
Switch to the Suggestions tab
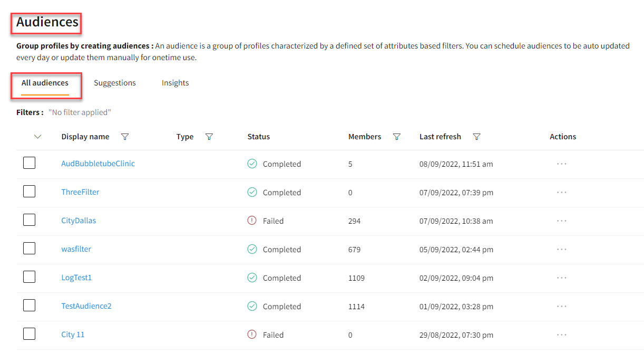(115, 83)
